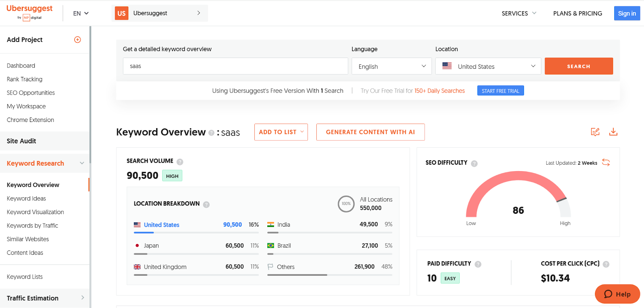This screenshot has height=308, width=644.
Task: Click the refresh SEO difficulty icon
Action: 606,162
